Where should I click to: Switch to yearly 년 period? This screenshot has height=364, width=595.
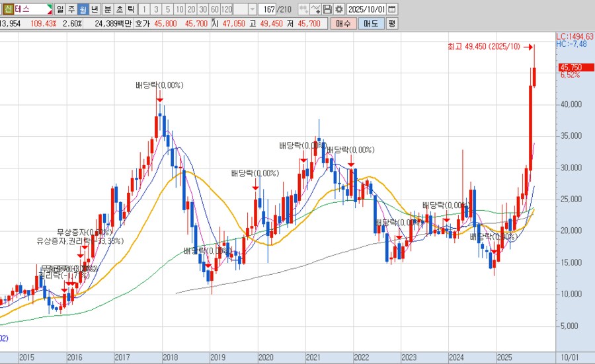[x=95, y=9]
